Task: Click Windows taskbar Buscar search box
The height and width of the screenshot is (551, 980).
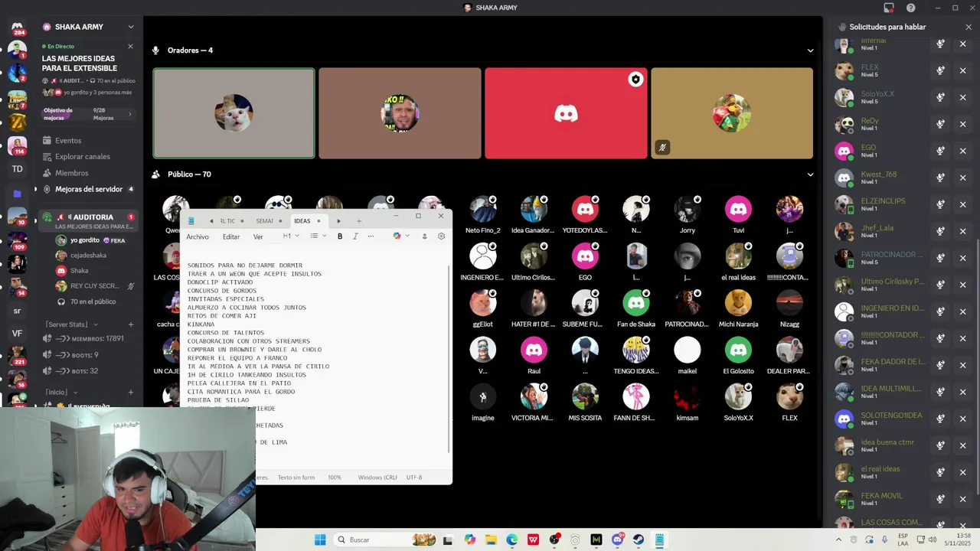Action: 387,540
